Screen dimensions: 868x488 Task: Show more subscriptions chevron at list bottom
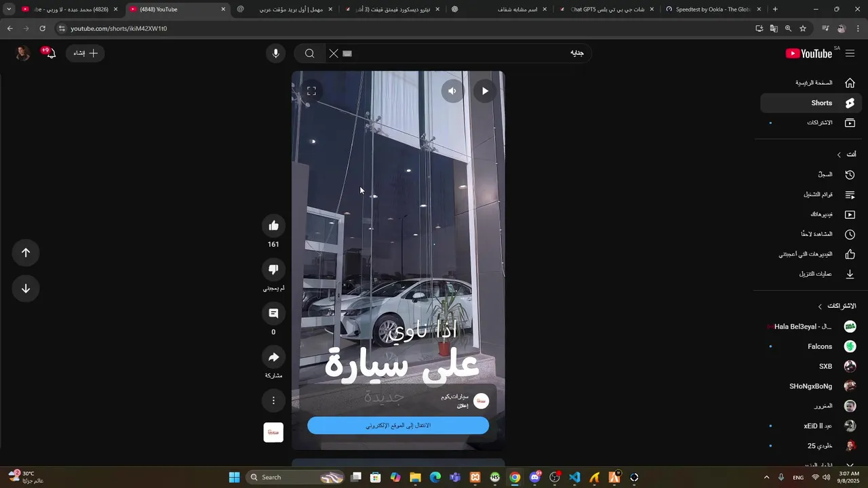click(x=850, y=465)
